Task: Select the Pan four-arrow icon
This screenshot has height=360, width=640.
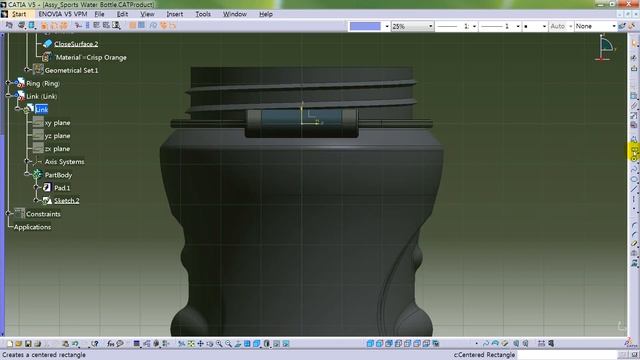Action: point(200,344)
